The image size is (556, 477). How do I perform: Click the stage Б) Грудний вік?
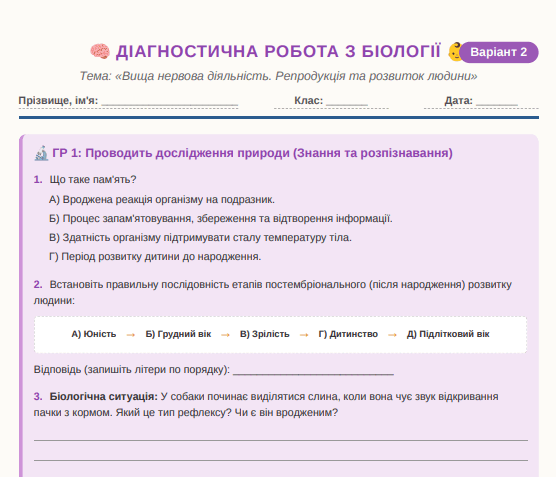coord(178,334)
